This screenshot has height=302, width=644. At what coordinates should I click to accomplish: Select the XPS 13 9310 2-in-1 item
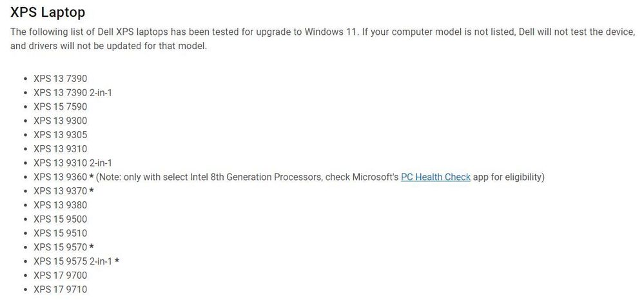click(73, 163)
